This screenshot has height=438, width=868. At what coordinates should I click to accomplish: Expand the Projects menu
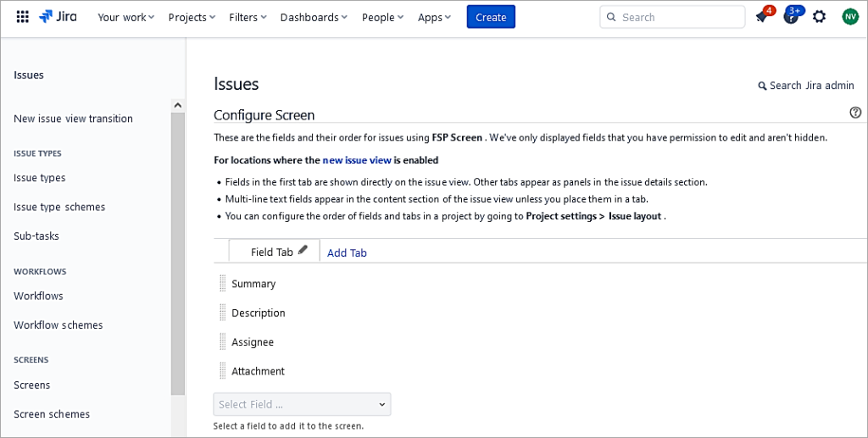tap(192, 17)
